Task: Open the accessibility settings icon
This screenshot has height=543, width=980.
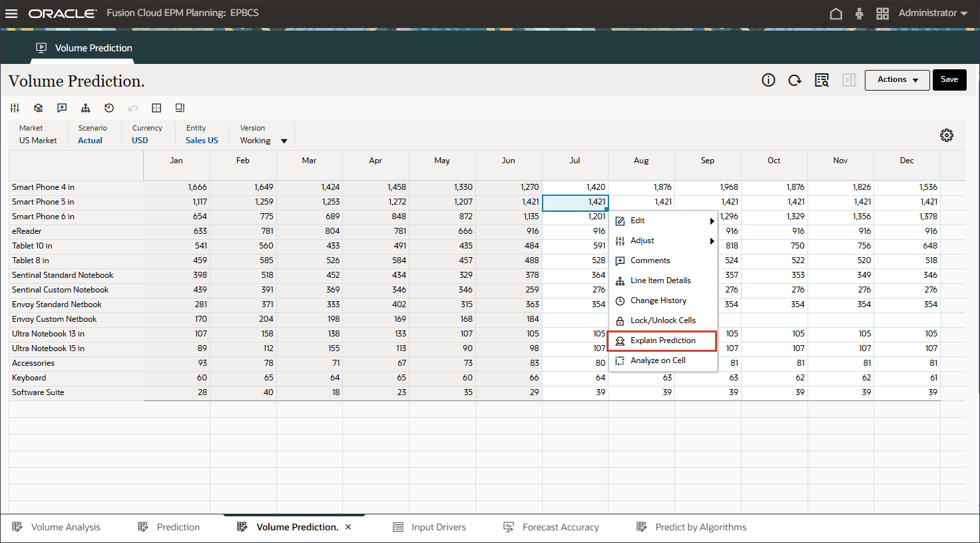Action: pos(859,13)
